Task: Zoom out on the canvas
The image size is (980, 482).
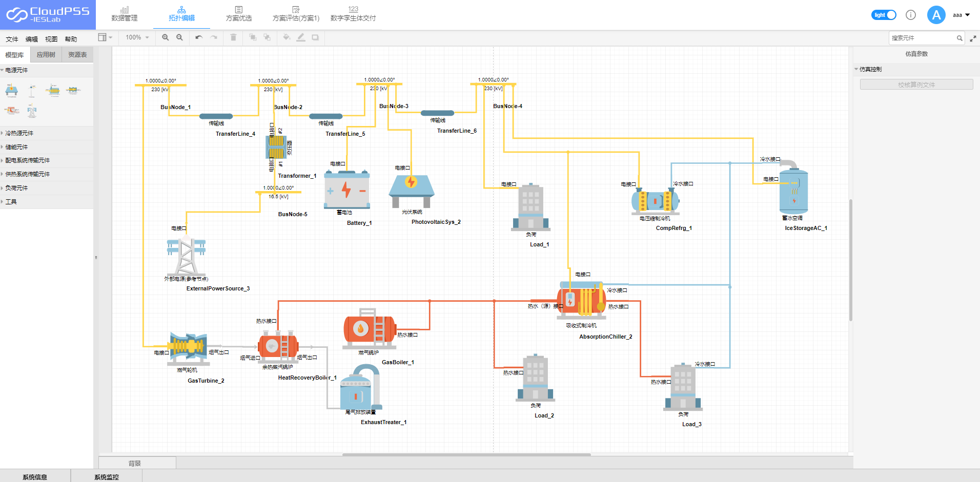Action: (179, 37)
